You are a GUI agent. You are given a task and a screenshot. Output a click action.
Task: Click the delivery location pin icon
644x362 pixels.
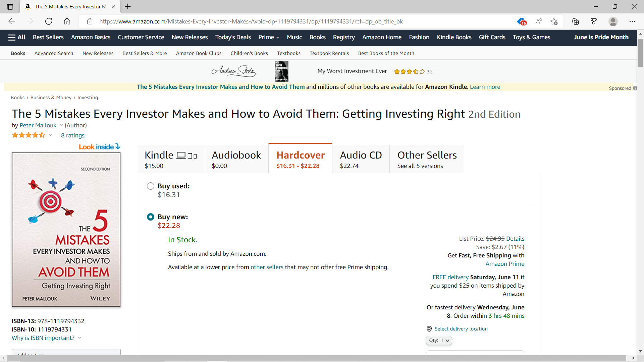[429, 329]
